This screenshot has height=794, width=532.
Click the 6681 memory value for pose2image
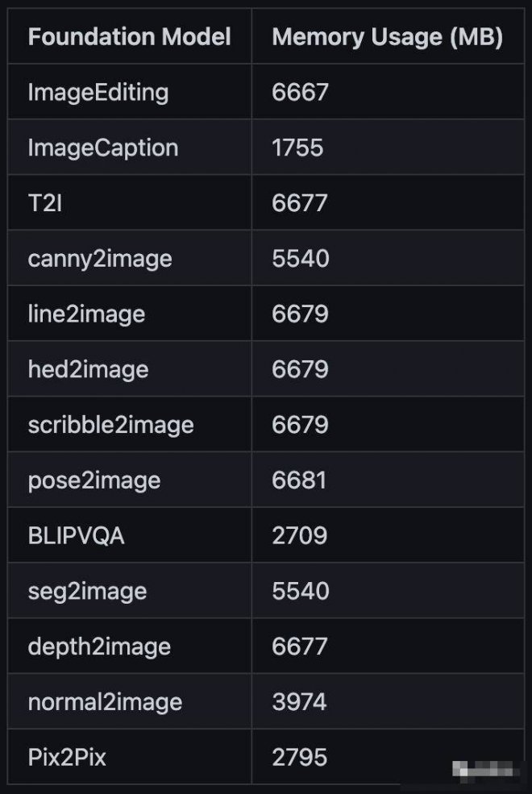299,480
